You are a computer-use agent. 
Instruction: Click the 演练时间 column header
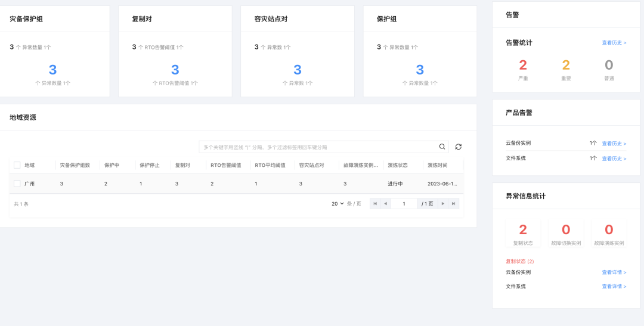[437, 165]
